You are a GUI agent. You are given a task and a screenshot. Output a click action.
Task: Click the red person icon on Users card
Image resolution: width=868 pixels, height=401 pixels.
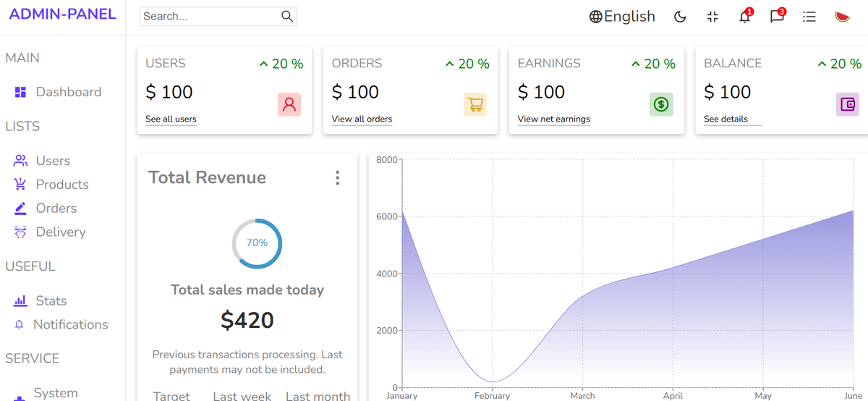[x=289, y=104]
